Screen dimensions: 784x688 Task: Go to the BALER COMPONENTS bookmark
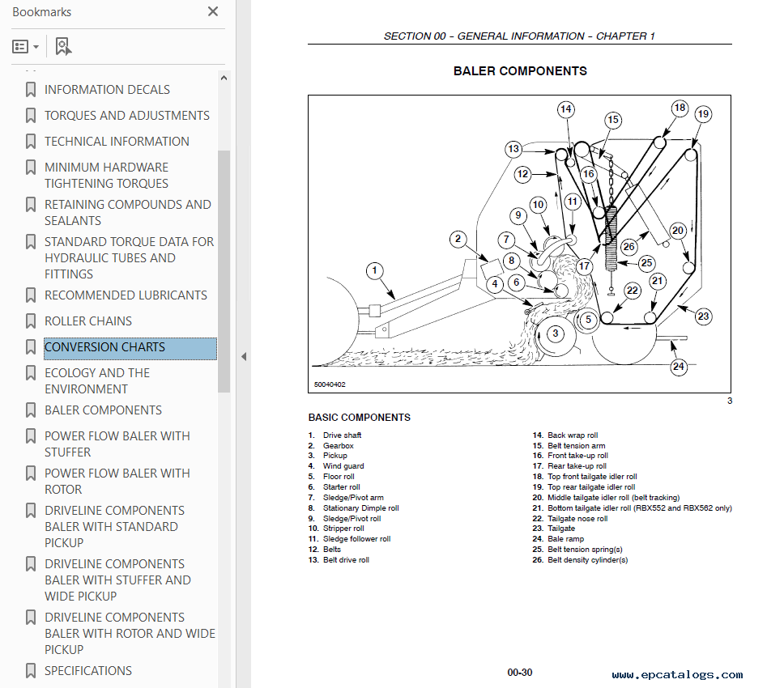tap(103, 410)
